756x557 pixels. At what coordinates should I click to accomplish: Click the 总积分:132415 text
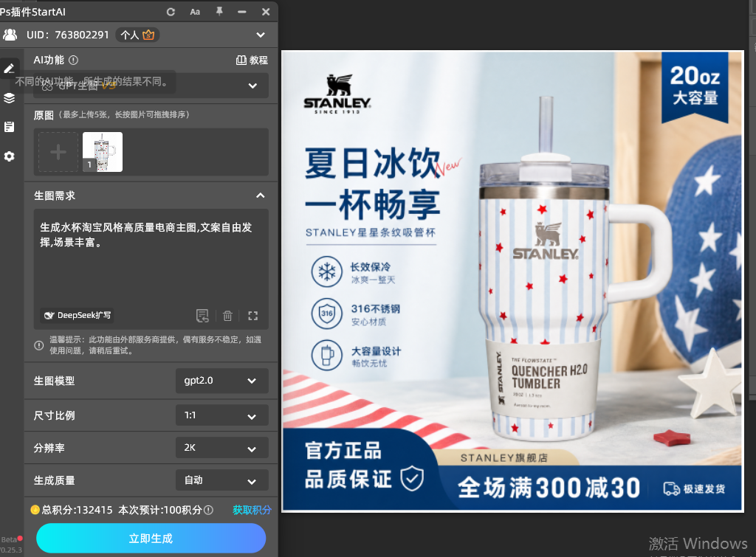click(x=77, y=510)
